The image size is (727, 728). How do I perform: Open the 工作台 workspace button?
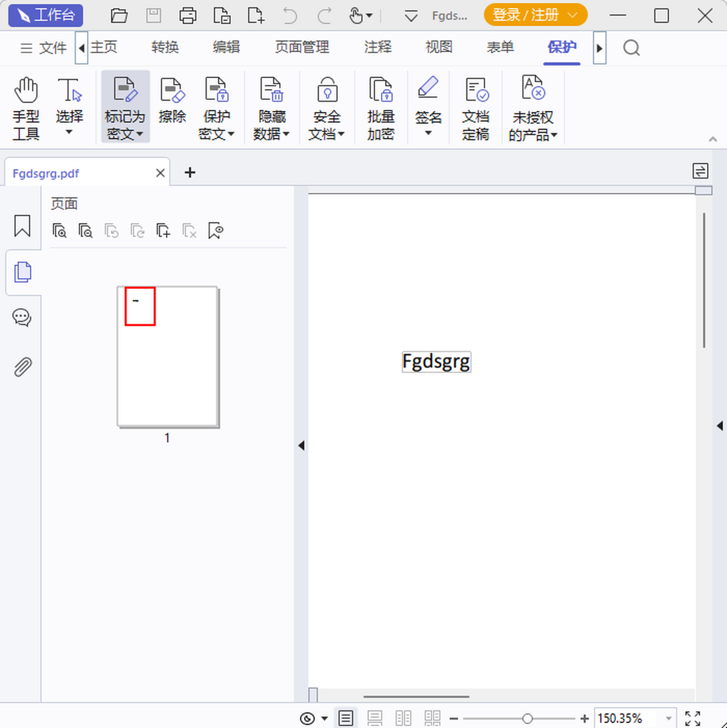[x=45, y=15]
